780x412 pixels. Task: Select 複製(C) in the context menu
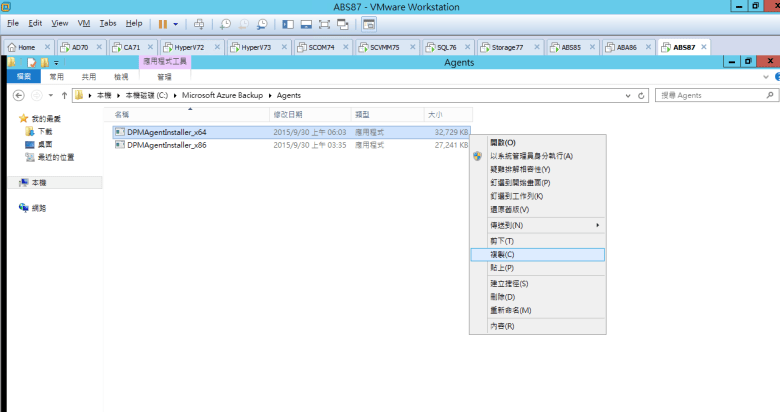[x=502, y=255]
